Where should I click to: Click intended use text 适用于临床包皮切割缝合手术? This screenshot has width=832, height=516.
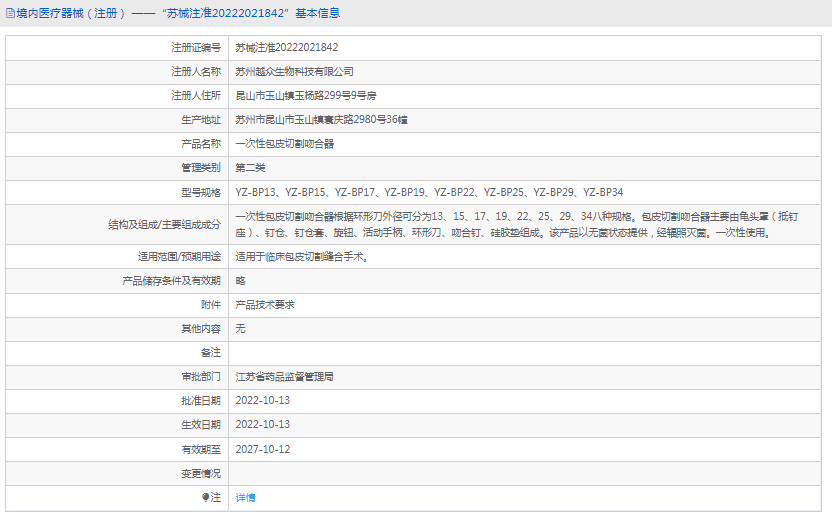point(302,256)
